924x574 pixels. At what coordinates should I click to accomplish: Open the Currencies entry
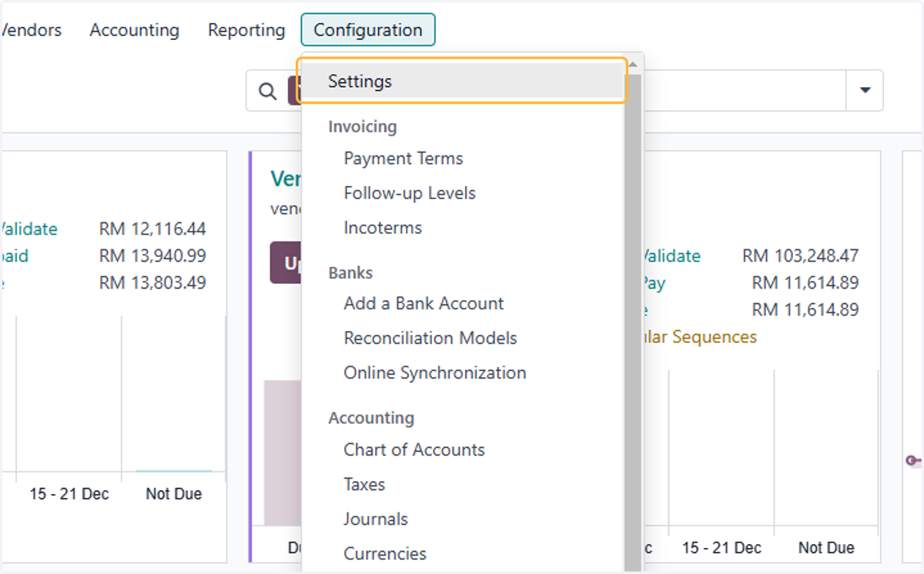385,553
